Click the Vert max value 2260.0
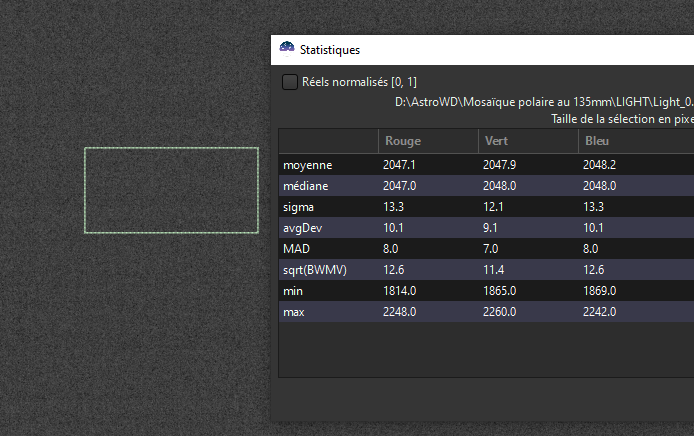Viewport: 694px width, 436px height. 499,312
